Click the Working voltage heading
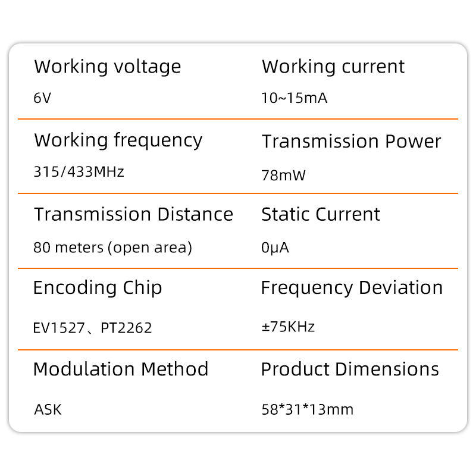The image size is (476, 476). tap(107, 67)
